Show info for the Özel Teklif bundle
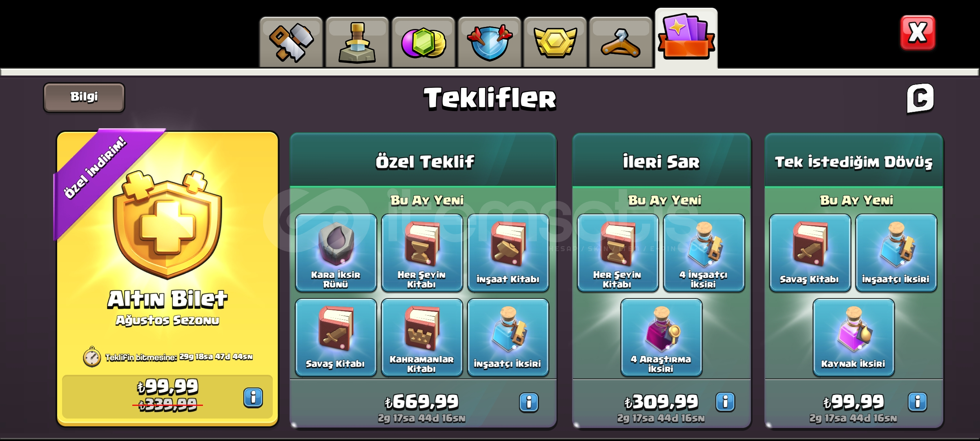This screenshot has width=980, height=441. click(x=529, y=402)
